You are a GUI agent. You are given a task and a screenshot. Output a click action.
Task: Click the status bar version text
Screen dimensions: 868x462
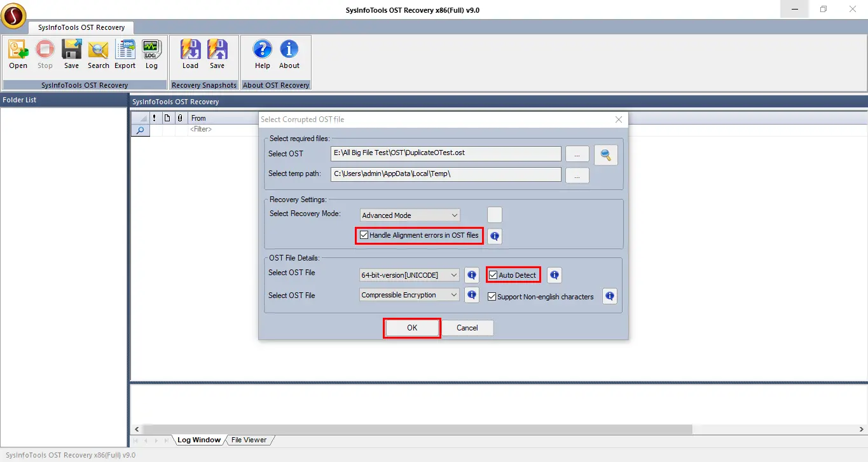click(71, 455)
